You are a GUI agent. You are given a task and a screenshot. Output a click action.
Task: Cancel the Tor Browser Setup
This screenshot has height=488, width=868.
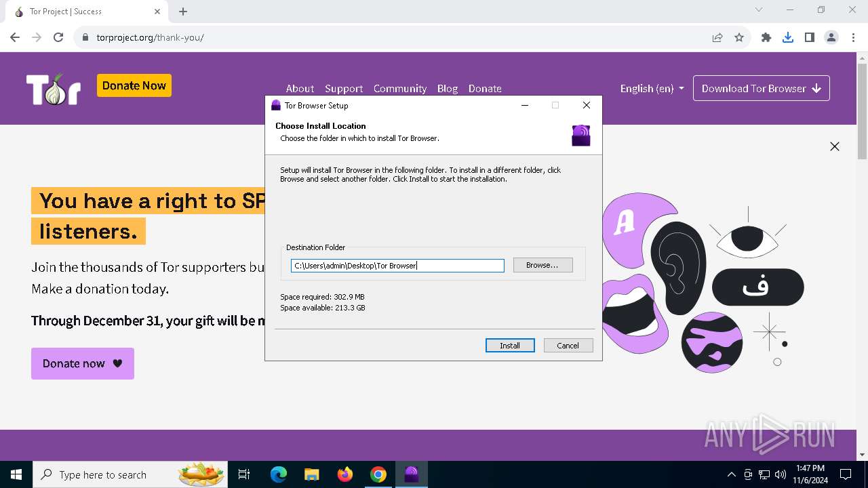point(568,346)
